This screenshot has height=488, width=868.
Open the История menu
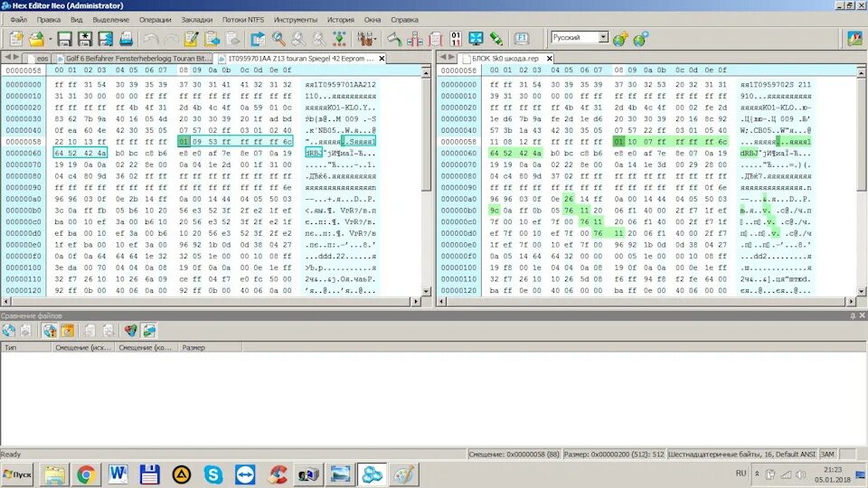[x=341, y=19]
